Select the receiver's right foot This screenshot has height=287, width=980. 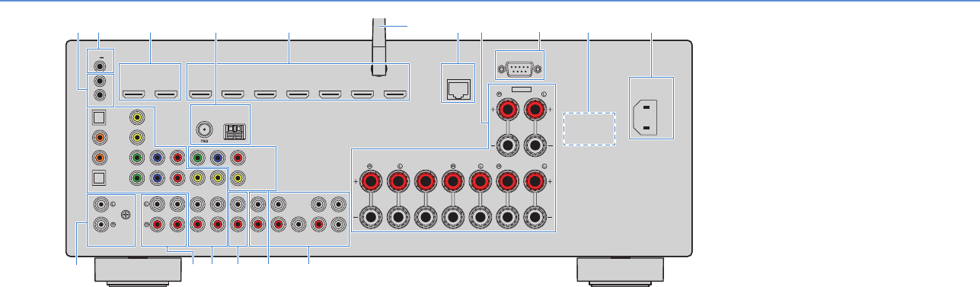[621, 273]
